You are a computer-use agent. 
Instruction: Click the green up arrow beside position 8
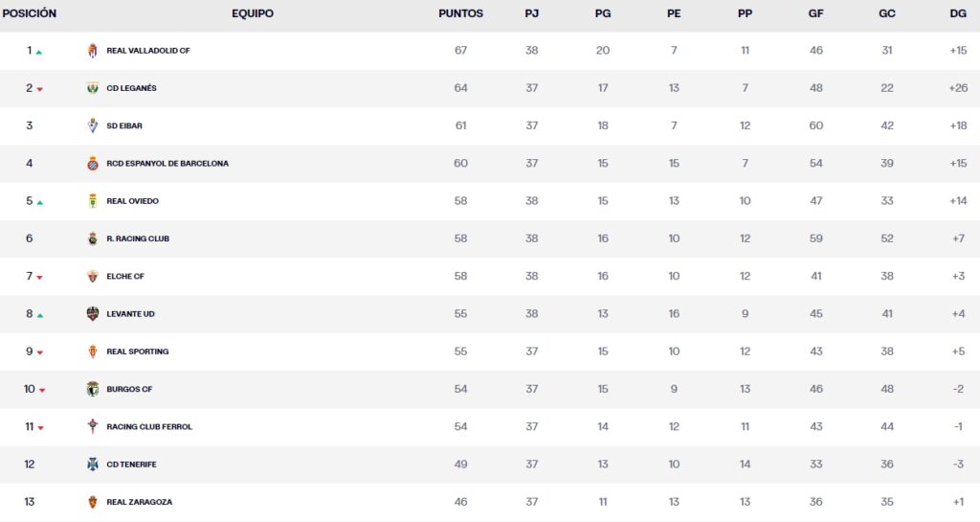(x=39, y=315)
